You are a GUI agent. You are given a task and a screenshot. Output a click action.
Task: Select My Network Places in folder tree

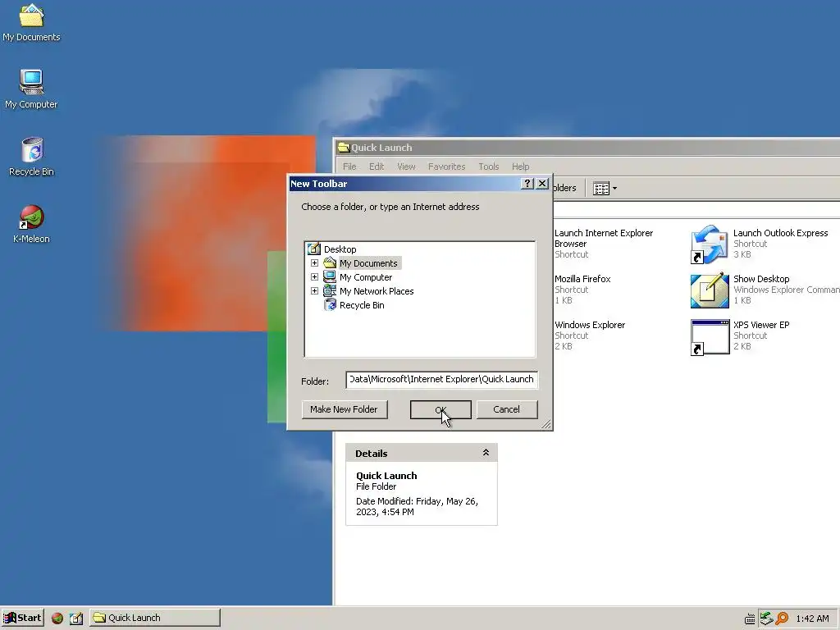(x=377, y=291)
